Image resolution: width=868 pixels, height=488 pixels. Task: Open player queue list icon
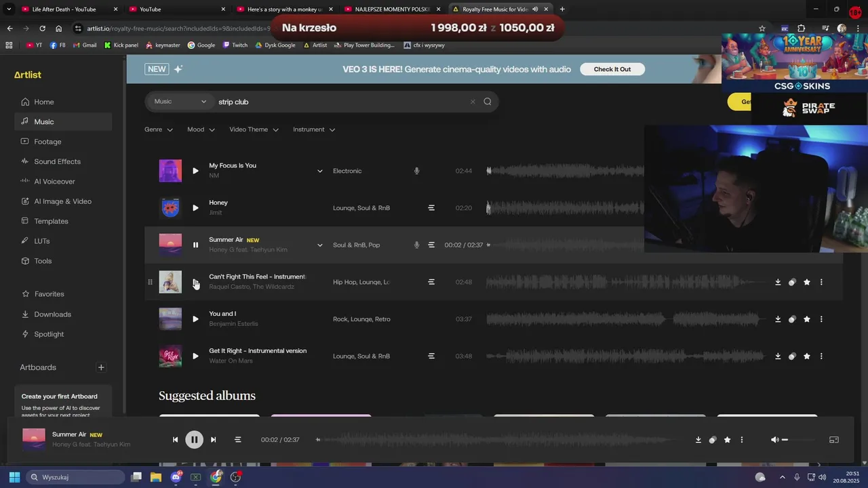[237, 440]
